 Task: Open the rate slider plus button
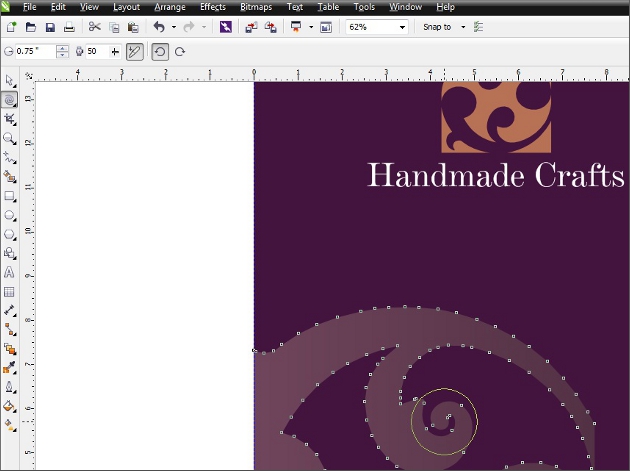(115, 51)
